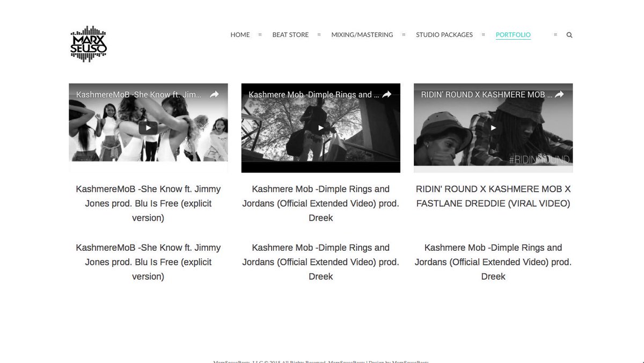Select the Portfolio menu item
644x363 pixels.
(513, 35)
